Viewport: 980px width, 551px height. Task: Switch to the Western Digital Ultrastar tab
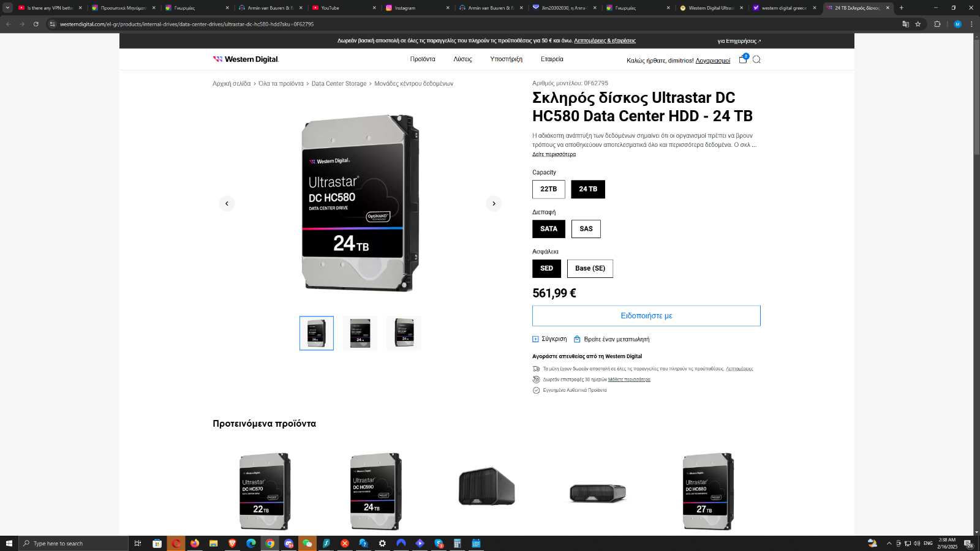711,8
